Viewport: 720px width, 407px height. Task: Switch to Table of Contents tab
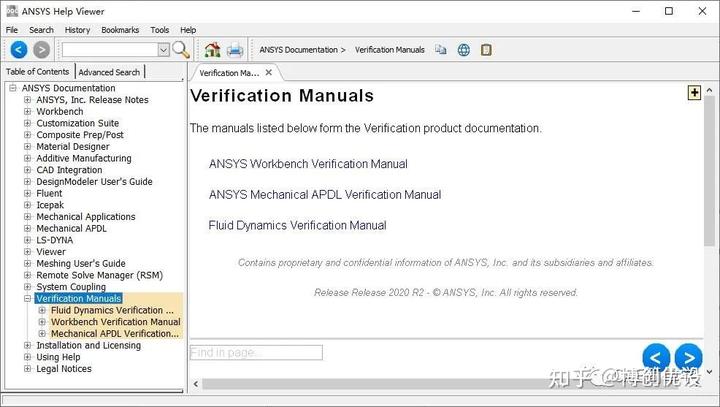[38, 72]
